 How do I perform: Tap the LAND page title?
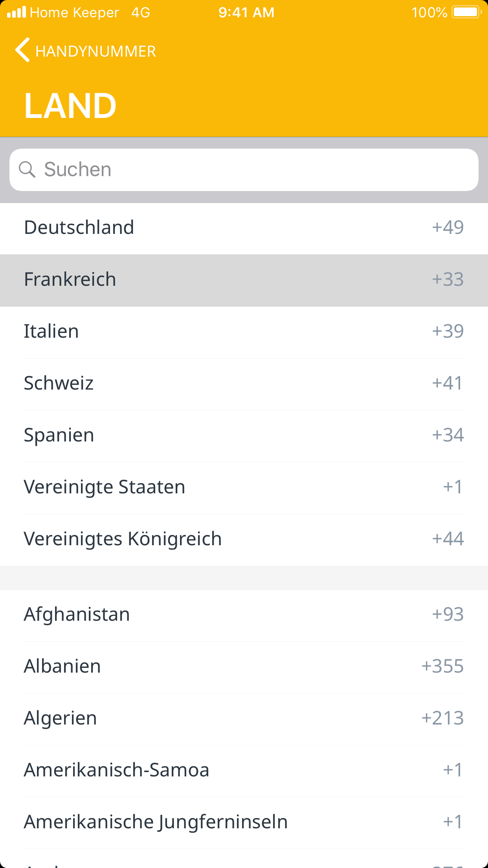click(x=70, y=105)
